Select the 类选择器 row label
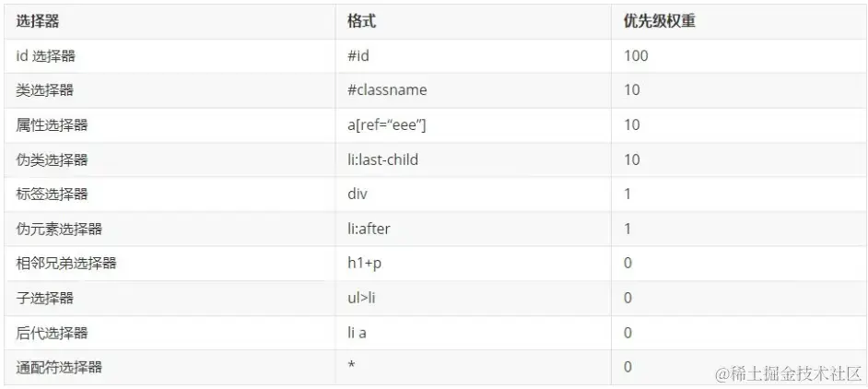This screenshot has width=868, height=389. coord(45,90)
